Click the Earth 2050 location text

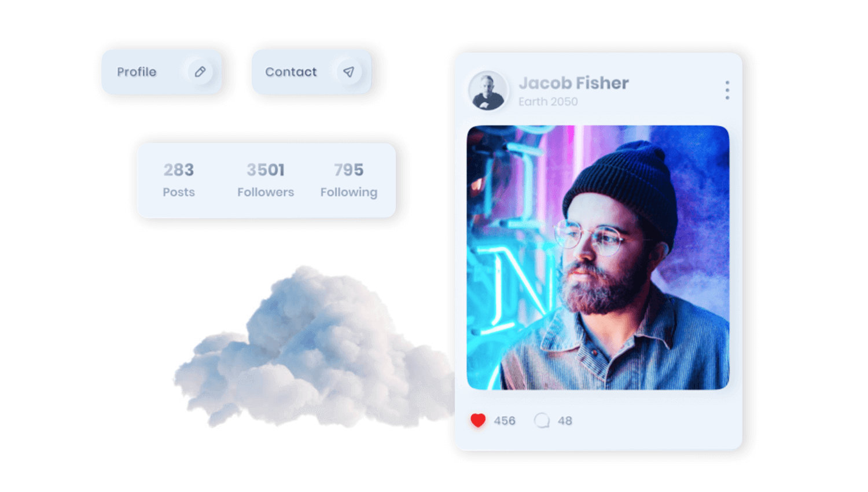(x=548, y=101)
